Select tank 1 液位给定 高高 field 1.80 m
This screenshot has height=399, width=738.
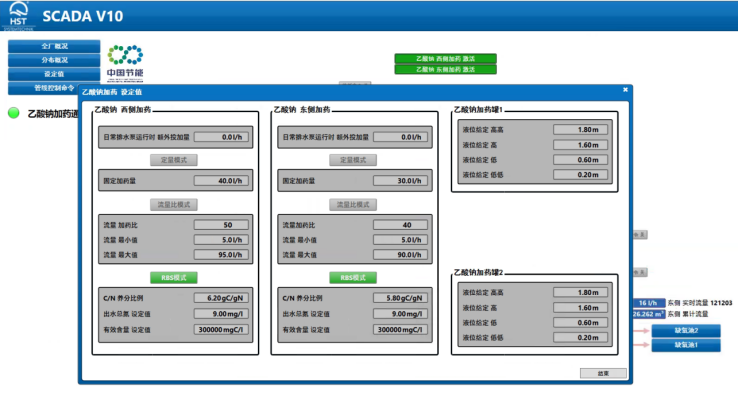coord(580,129)
